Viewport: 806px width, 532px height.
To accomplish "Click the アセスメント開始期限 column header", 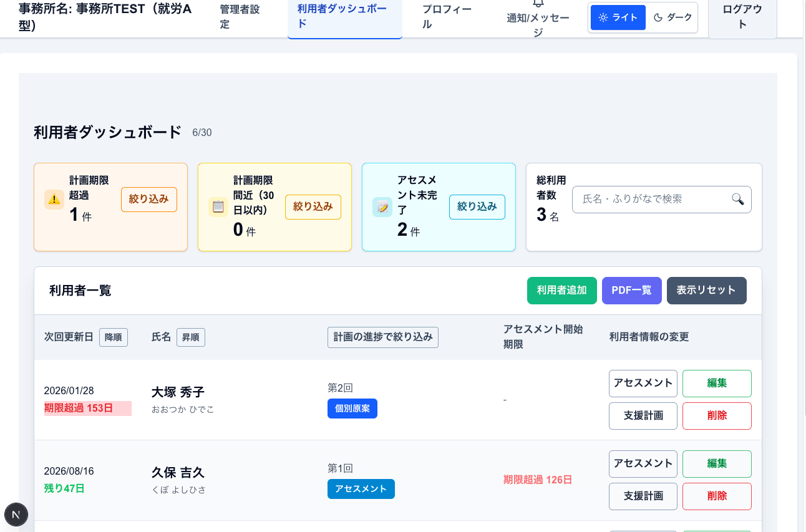I will tap(543, 337).
